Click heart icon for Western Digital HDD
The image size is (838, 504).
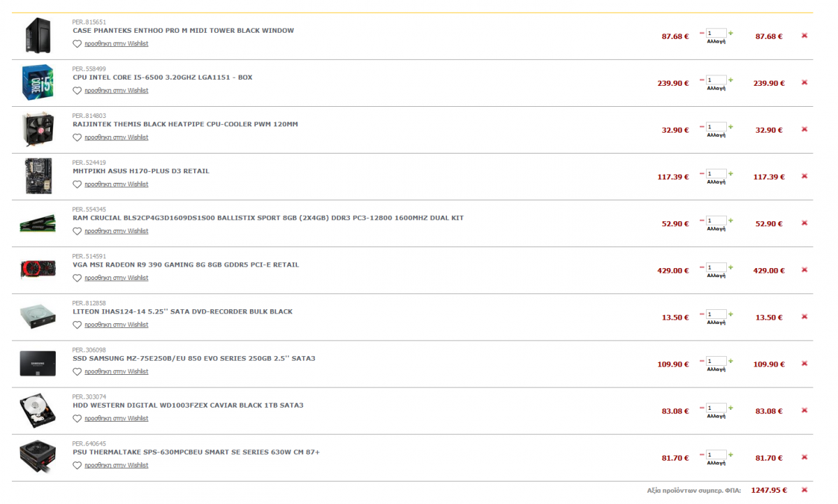pos(77,418)
